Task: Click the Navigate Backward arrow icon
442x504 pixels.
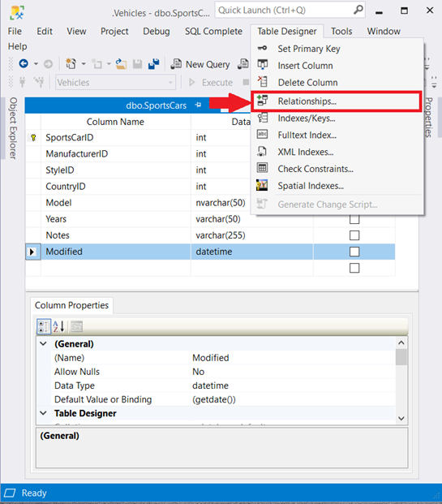Action: click(x=24, y=63)
